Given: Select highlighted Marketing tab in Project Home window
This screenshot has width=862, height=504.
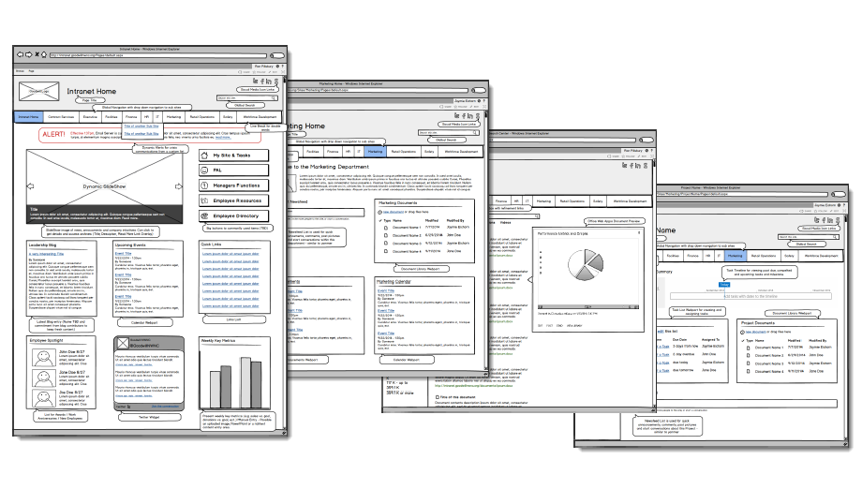Looking at the screenshot, I should coord(735,256).
